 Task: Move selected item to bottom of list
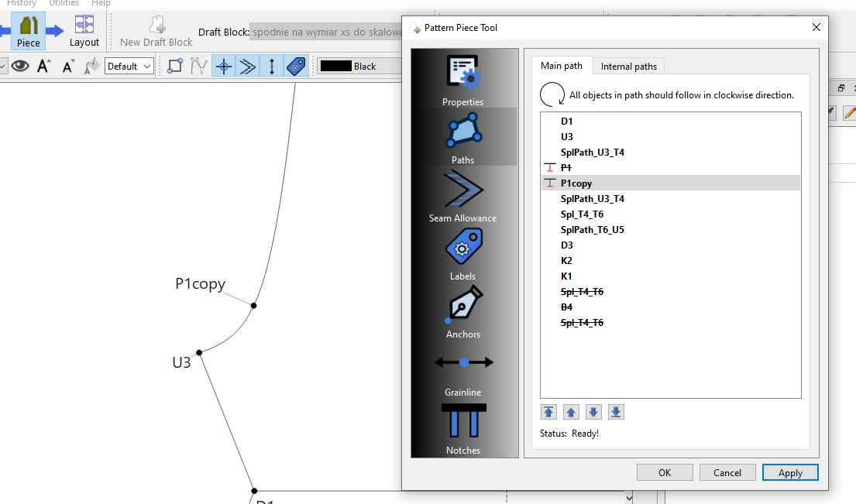pyautogui.click(x=616, y=412)
